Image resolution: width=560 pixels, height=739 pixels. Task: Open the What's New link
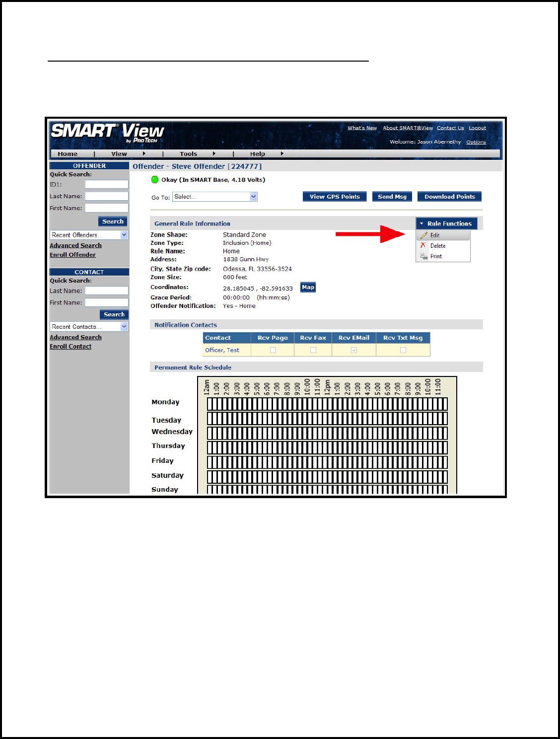[362, 128]
